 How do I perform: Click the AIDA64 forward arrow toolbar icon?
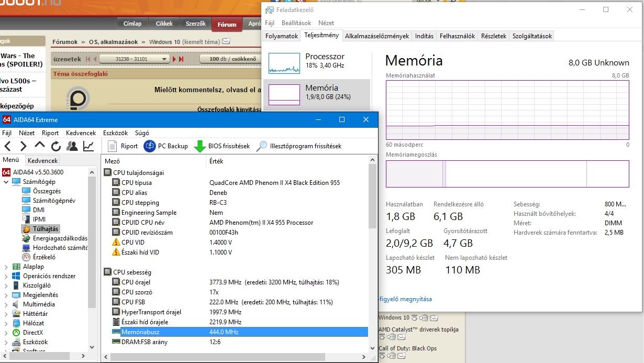24,146
